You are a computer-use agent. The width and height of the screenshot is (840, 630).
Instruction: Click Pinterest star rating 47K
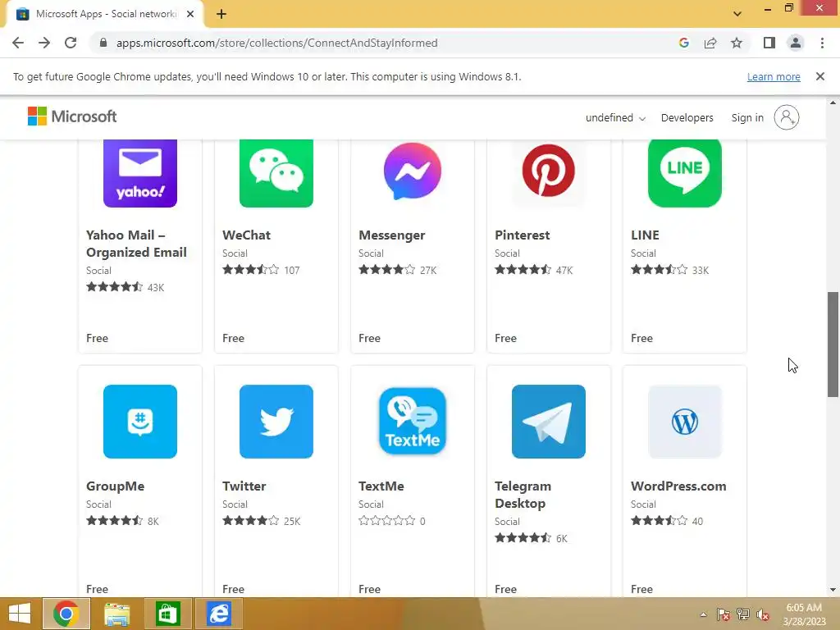click(533, 270)
